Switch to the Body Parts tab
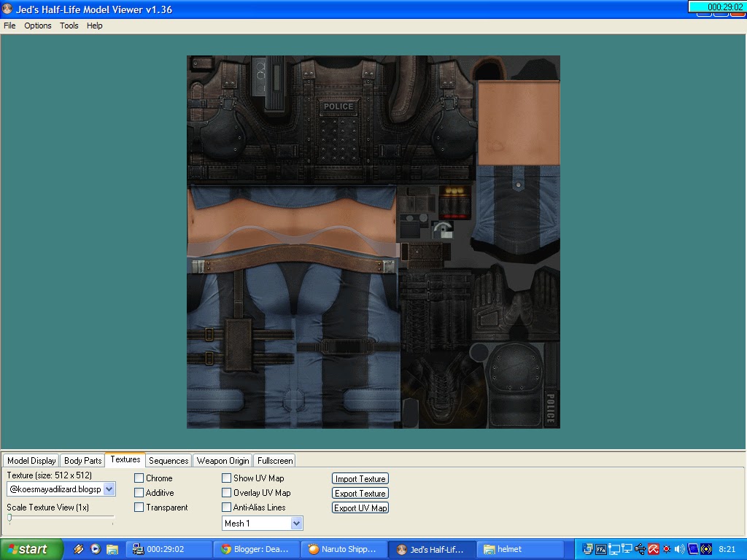The width and height of the screenshot is (747, 560). pos(83,461)
